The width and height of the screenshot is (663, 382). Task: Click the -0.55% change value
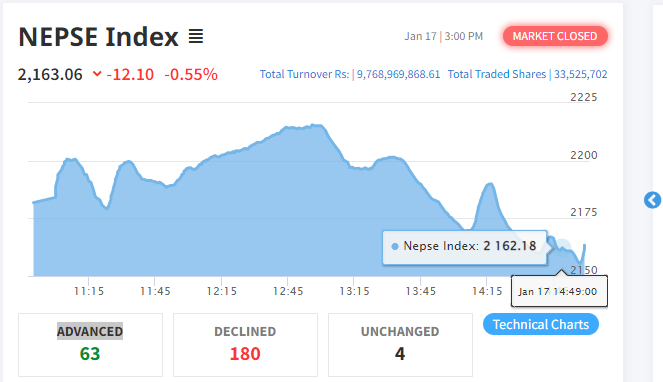pos(191,74)
